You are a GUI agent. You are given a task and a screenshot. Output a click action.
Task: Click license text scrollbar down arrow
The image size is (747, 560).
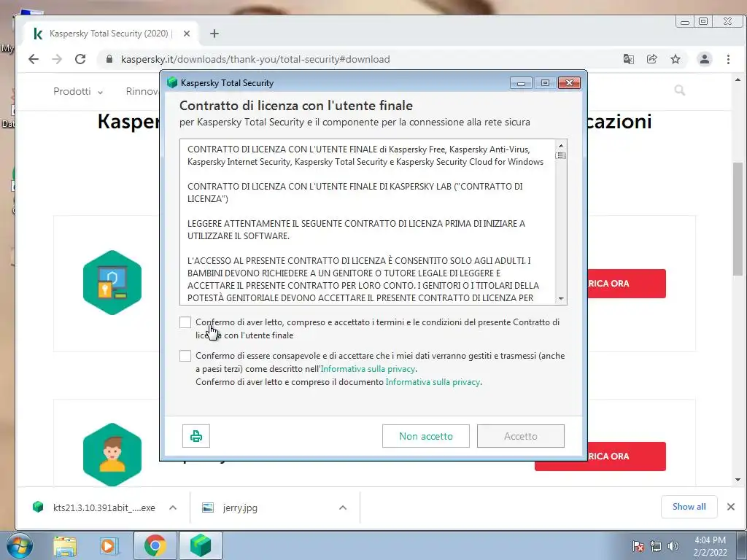[x=561, y=298]
